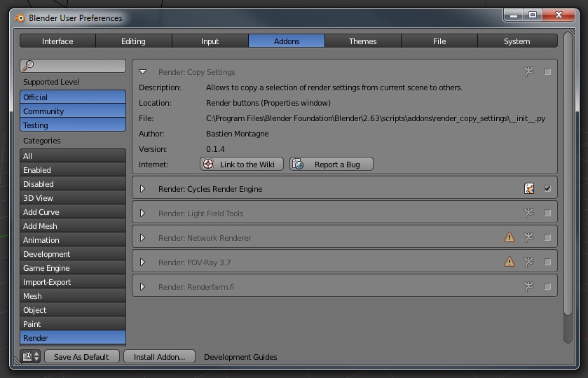Click the editor type stepper arrows at bottom left
The width and height of the screenshot is (588, 378).
36,356
